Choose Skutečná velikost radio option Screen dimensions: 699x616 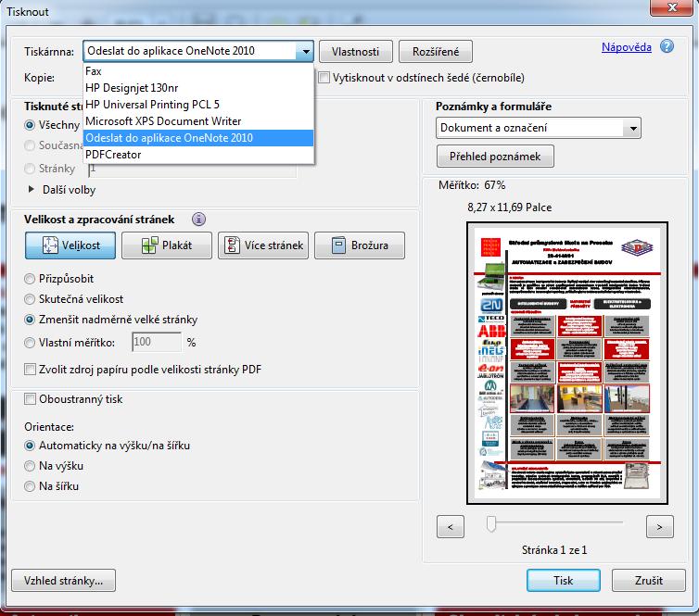tap(30, 299)
